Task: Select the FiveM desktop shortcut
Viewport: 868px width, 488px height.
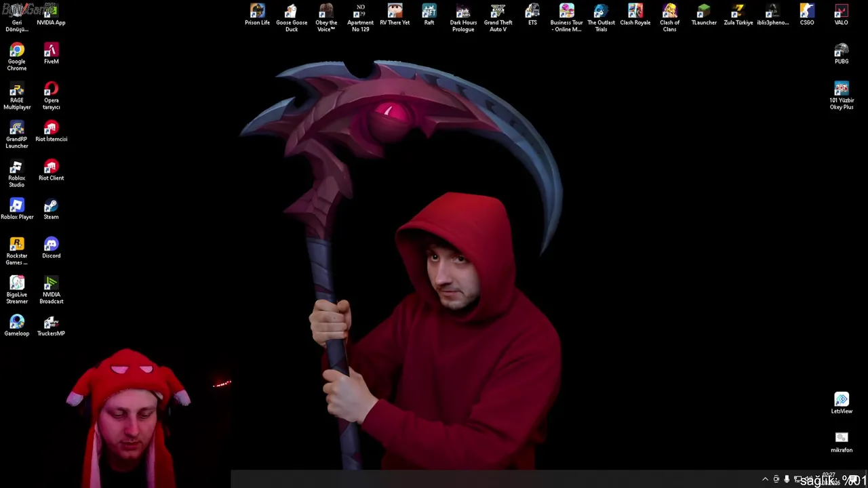Action: (51, 54)
